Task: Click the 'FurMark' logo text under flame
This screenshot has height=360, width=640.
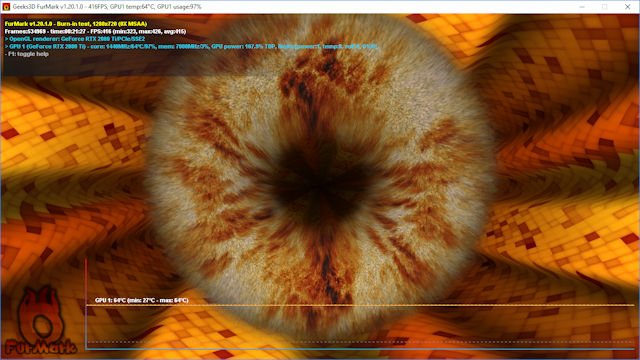Action: pos(41,347)
